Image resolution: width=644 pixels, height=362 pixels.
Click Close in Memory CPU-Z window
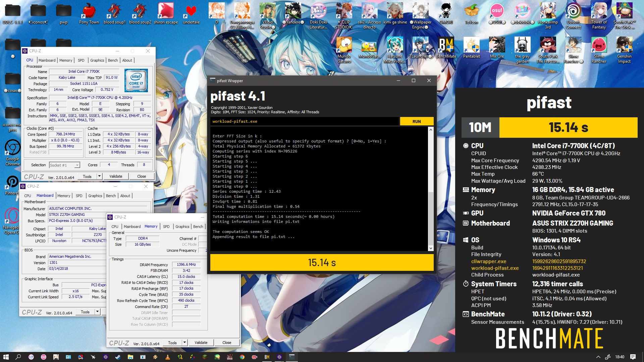[x=227, y=343]
